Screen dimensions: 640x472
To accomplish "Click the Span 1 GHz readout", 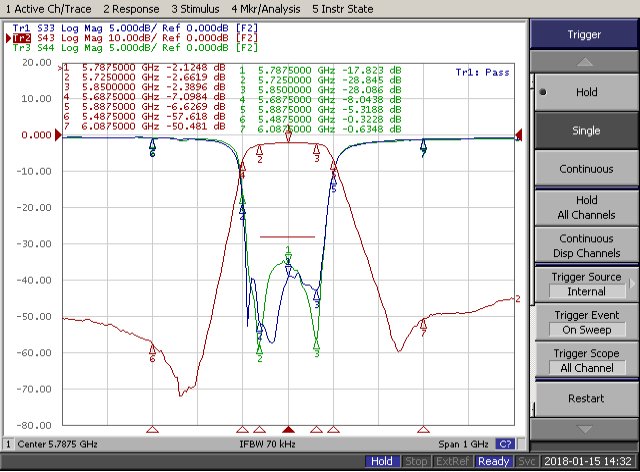I will 463,444.
